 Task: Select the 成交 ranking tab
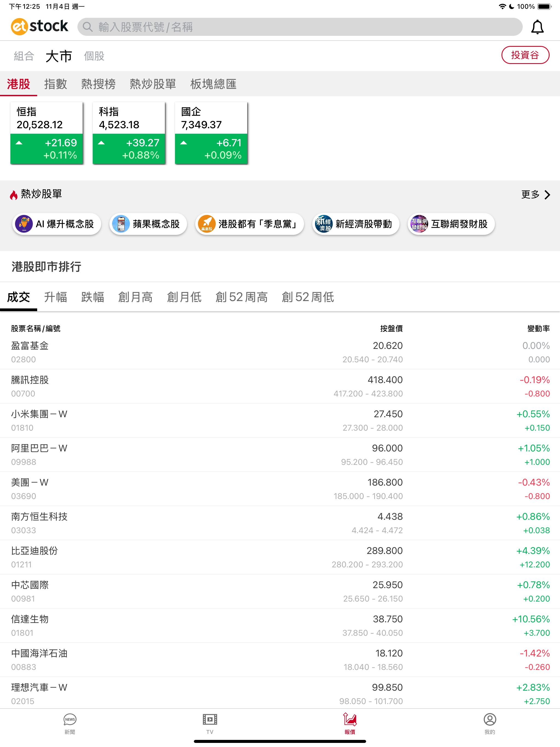[x=19, y=297]
